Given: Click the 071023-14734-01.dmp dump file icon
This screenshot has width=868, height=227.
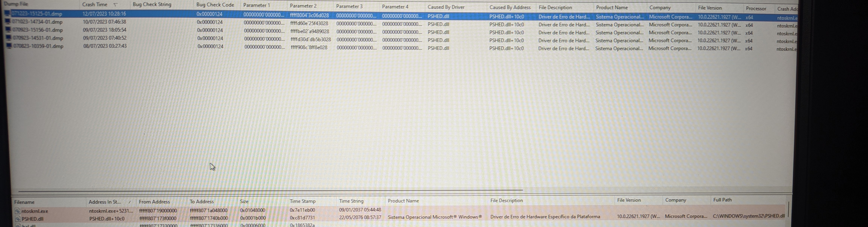Looking at the screenshot, I should click(x=8, y=22).
